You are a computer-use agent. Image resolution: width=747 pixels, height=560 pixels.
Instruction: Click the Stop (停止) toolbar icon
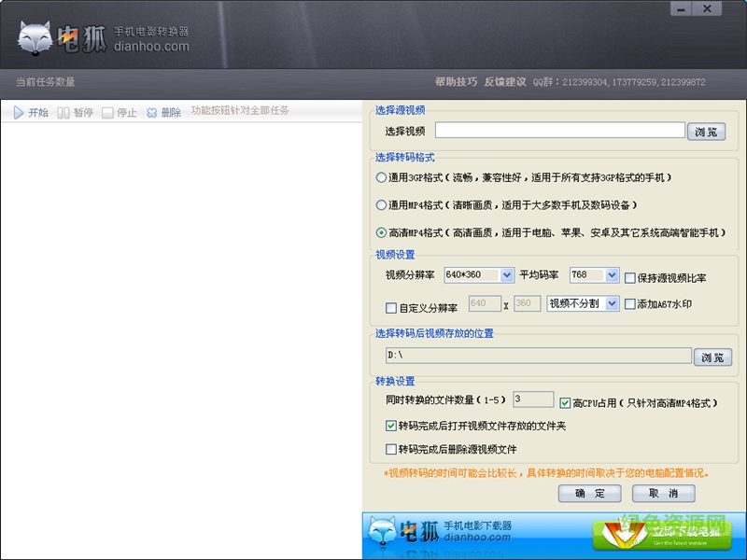coord(107,111)
